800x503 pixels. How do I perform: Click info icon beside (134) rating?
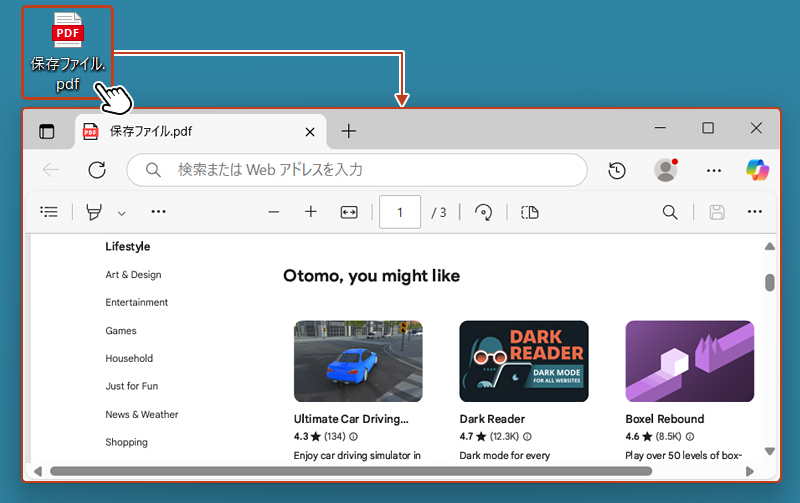[353, 437]
